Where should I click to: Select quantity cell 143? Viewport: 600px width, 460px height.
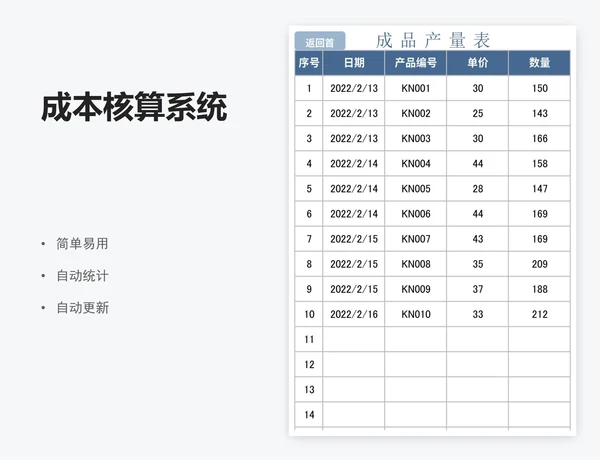point(540,113)
